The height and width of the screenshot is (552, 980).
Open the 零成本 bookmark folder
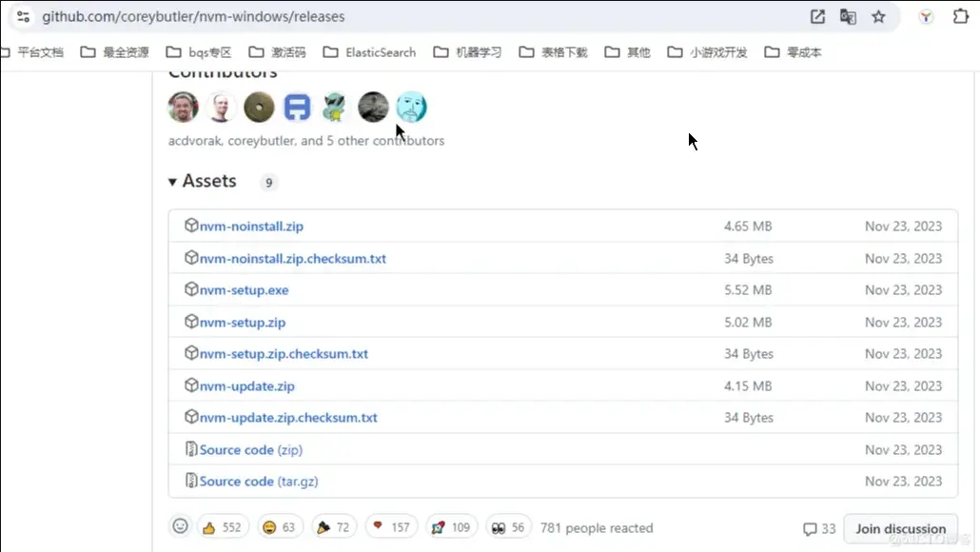point(794,52)
